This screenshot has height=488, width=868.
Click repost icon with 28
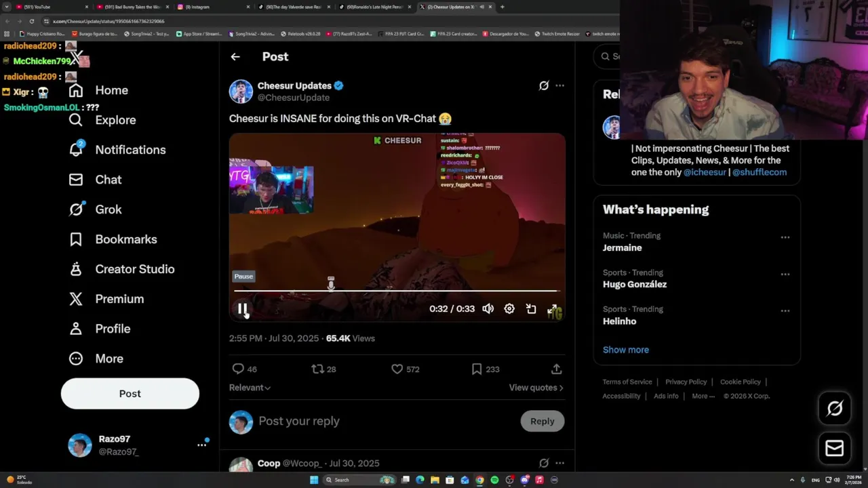[317, 369]
